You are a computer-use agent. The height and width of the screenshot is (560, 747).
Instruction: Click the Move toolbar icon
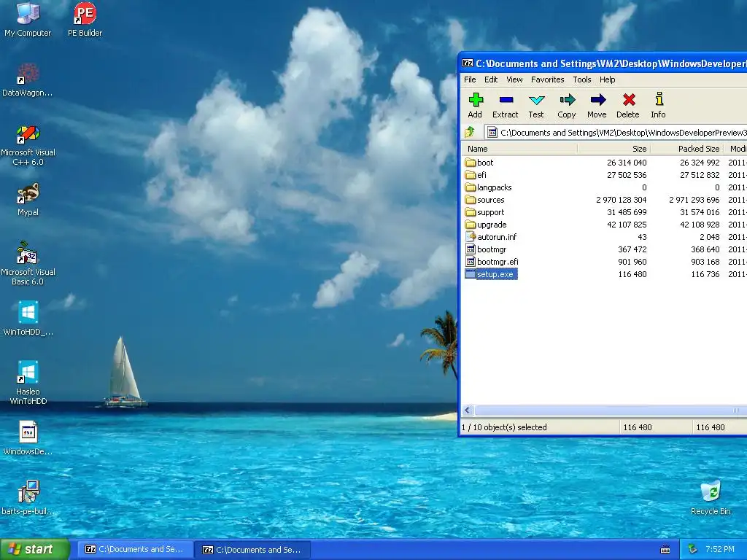tap(597, 106)
